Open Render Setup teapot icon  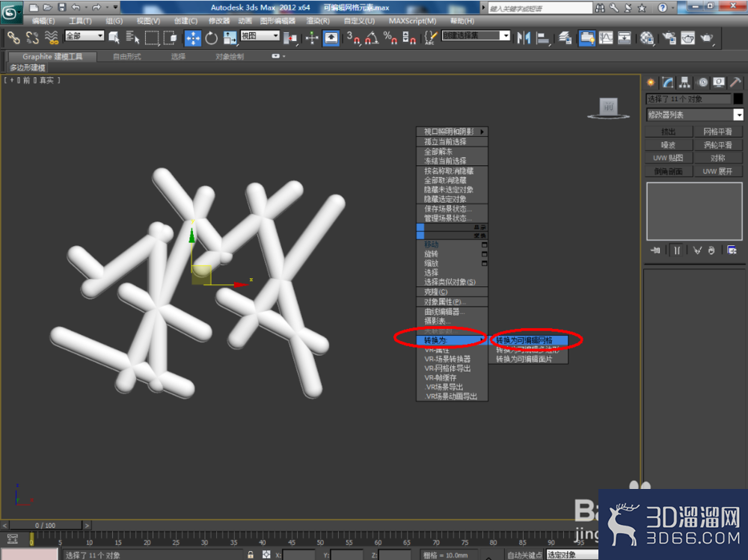point(669,37)
